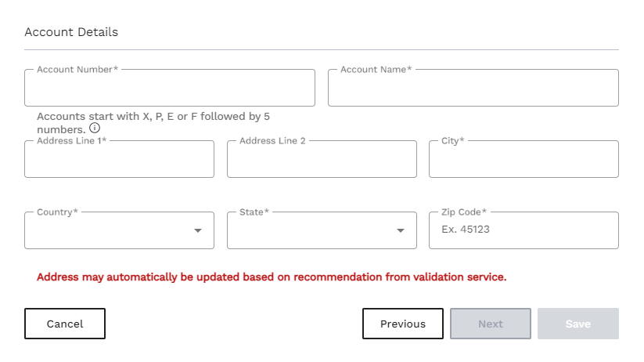Click the greyed-out Save button
Screen dimensions: 644x362
click(x=577, y=324)
